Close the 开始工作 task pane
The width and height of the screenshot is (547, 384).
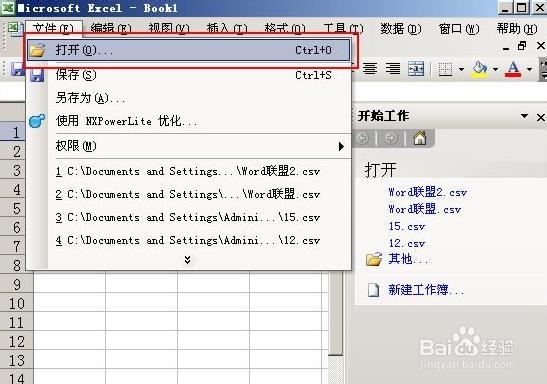tap(541, 117)
